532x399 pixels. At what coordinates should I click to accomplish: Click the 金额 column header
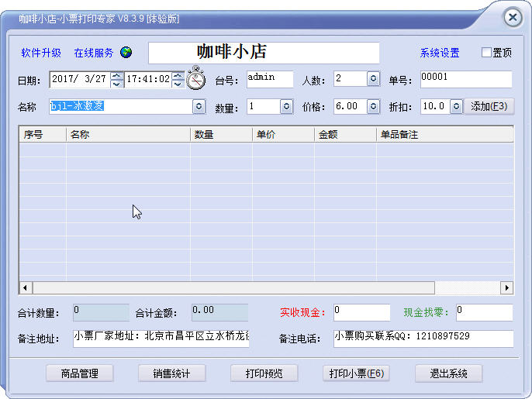(345, 135)
